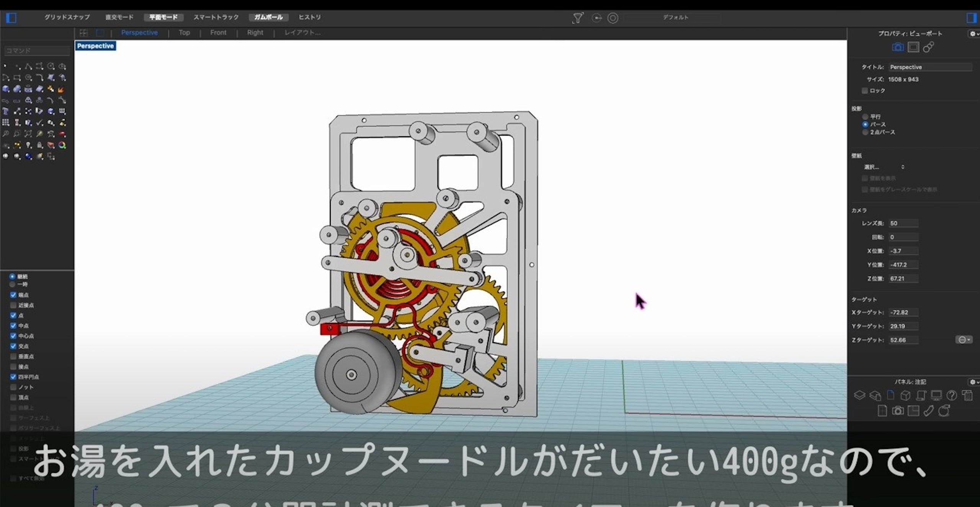
Task: Click the Array grid tool icon
Action: tap(6, 123)
